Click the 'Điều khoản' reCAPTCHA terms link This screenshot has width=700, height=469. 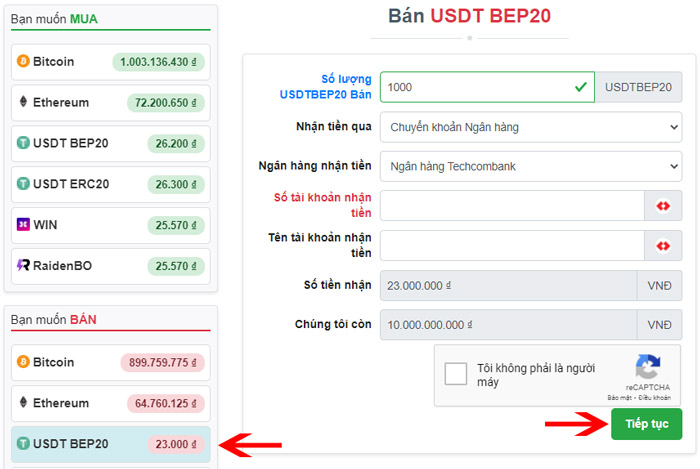pos(654,398)
